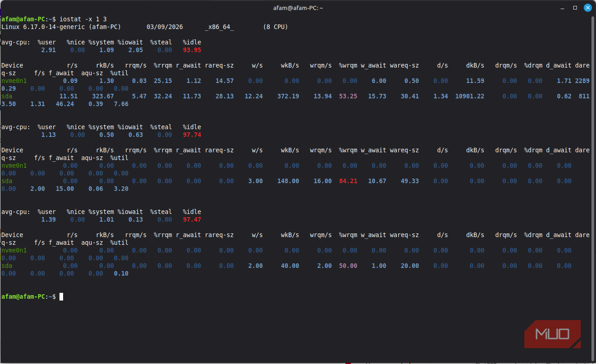The height and width of the screenshot is (364, 596).
Task: Click the %iowait value 0.13
Action: pos(136,219)
